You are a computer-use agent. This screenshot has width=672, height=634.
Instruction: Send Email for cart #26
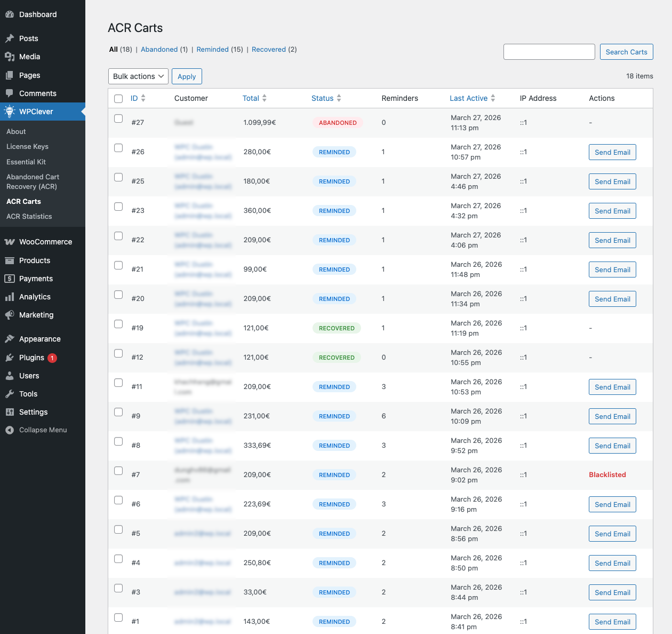tap(612, 152)
